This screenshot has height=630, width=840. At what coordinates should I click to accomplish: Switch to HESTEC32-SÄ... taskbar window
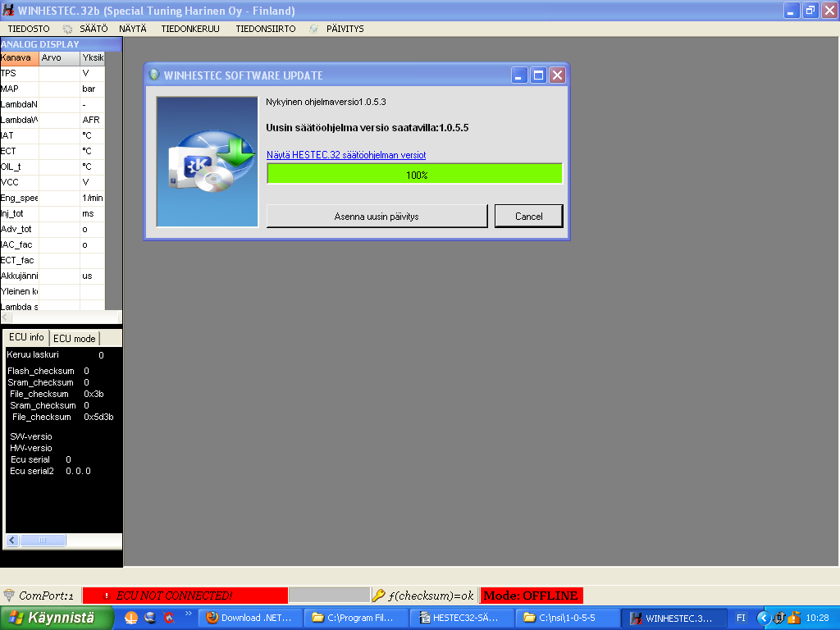(x=461, y=619)
